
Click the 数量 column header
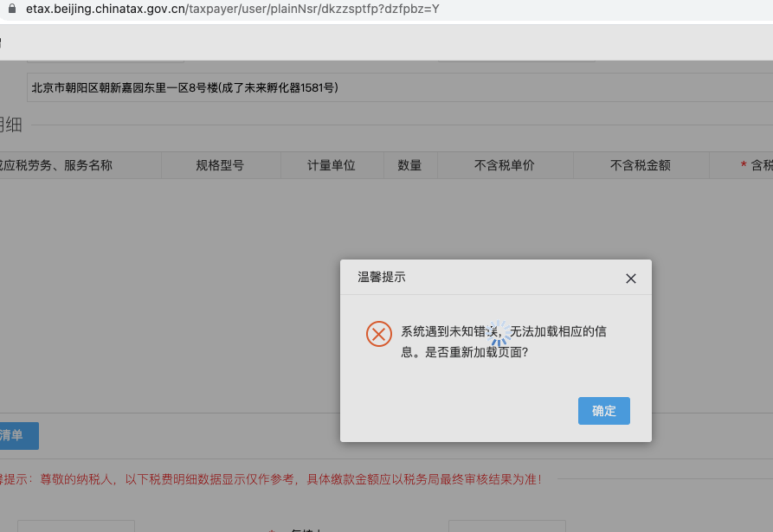coord(410,165)
